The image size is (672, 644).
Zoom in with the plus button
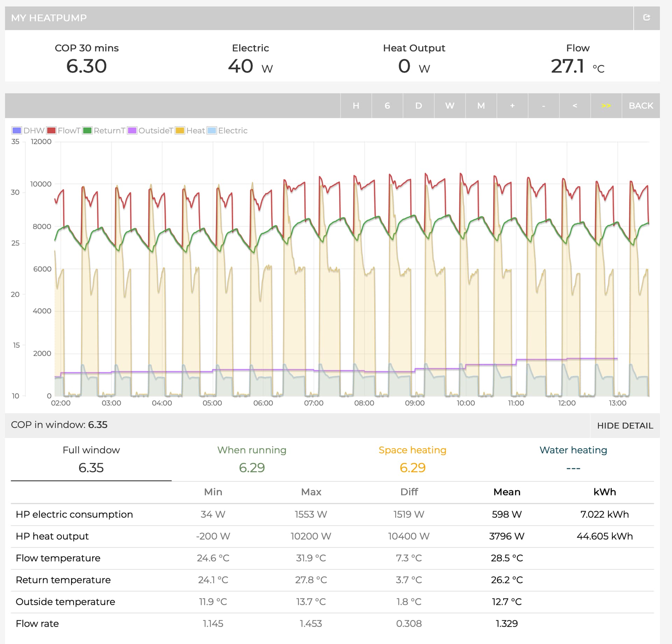(x=512, y=106)
